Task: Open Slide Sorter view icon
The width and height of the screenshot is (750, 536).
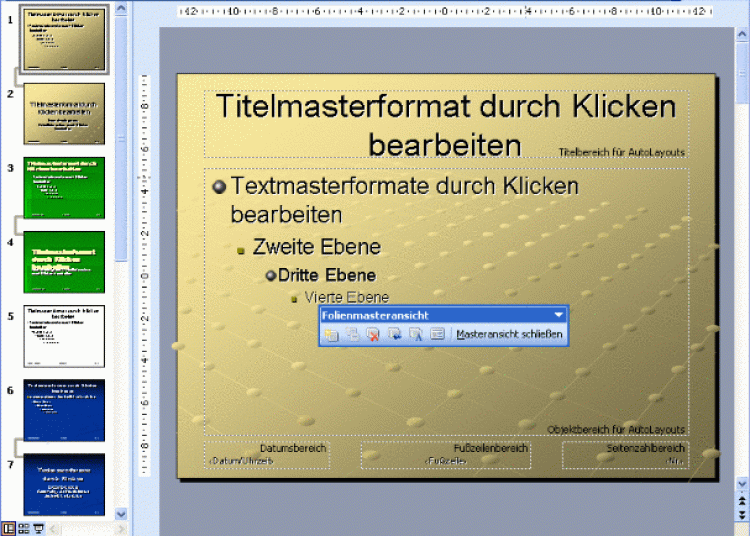Action: click(23, 527)
